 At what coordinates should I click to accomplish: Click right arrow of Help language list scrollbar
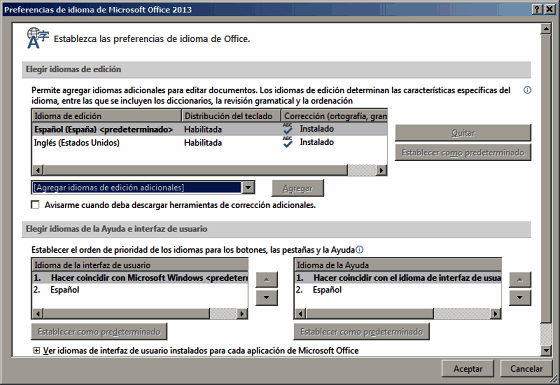[496, 314]
